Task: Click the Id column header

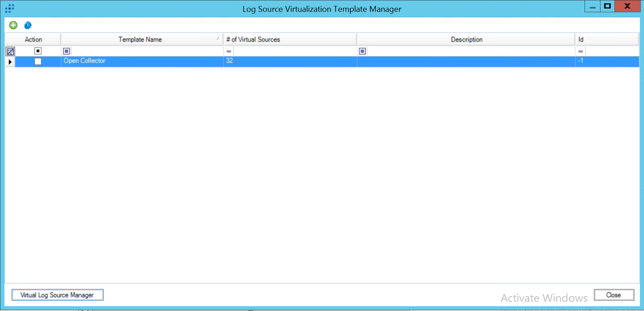Action: point(581,40)
